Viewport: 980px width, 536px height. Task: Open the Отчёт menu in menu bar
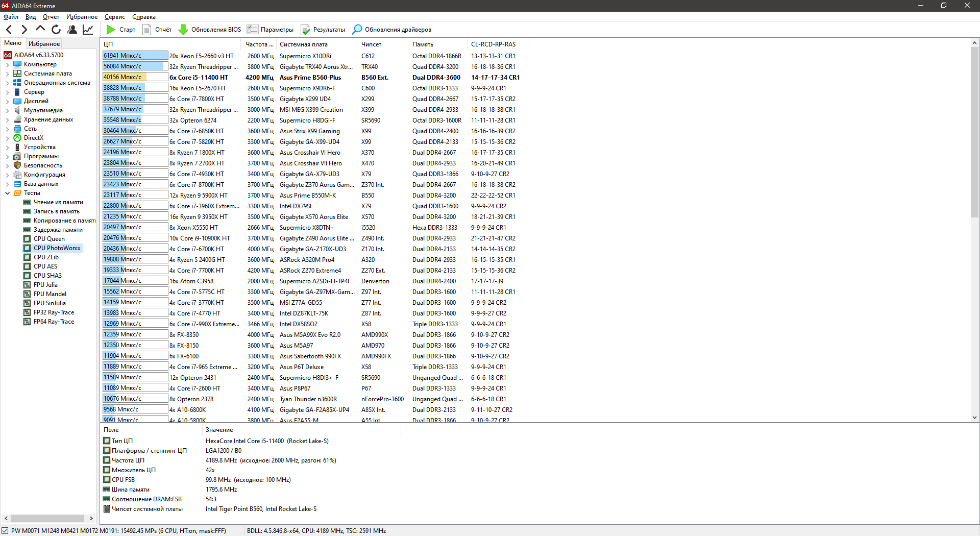pos(51,17)
